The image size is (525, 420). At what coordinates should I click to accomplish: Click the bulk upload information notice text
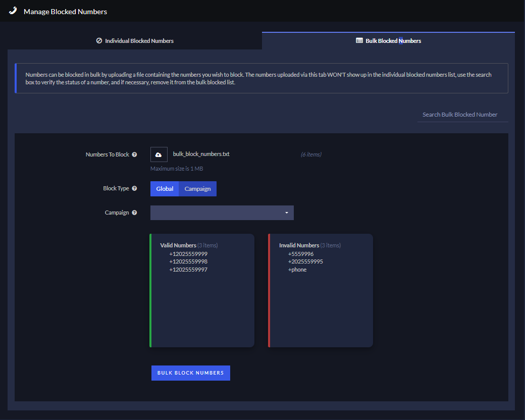258,78
